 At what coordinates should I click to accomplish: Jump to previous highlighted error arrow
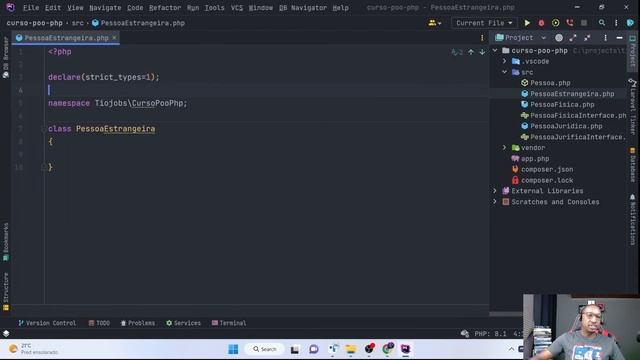click(471, 52)
